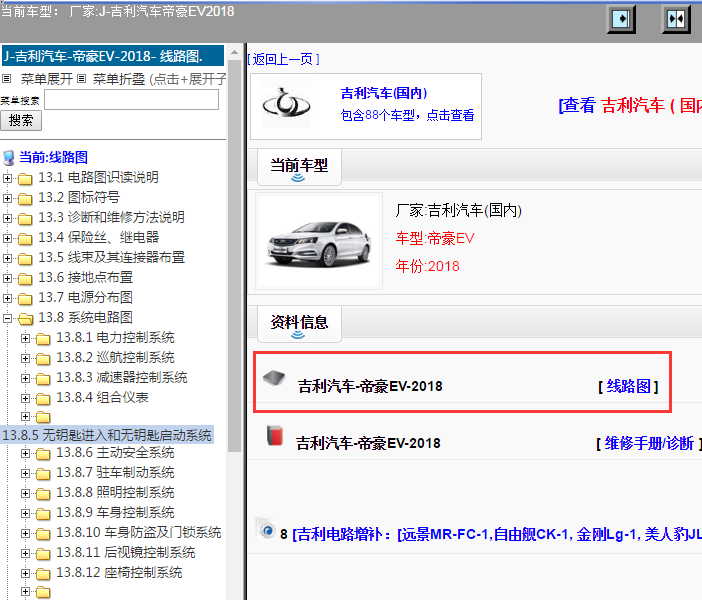
Task: Click 包含88个车型，点击查看 link
Action: point(407,115)
